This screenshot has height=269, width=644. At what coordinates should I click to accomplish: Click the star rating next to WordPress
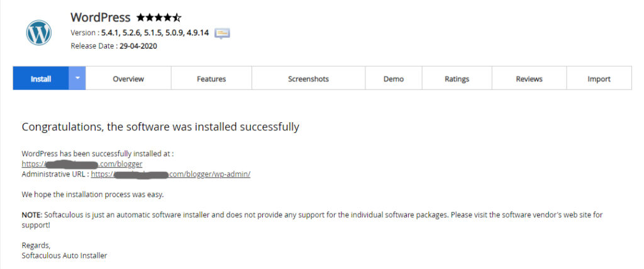tap(158, 18)
